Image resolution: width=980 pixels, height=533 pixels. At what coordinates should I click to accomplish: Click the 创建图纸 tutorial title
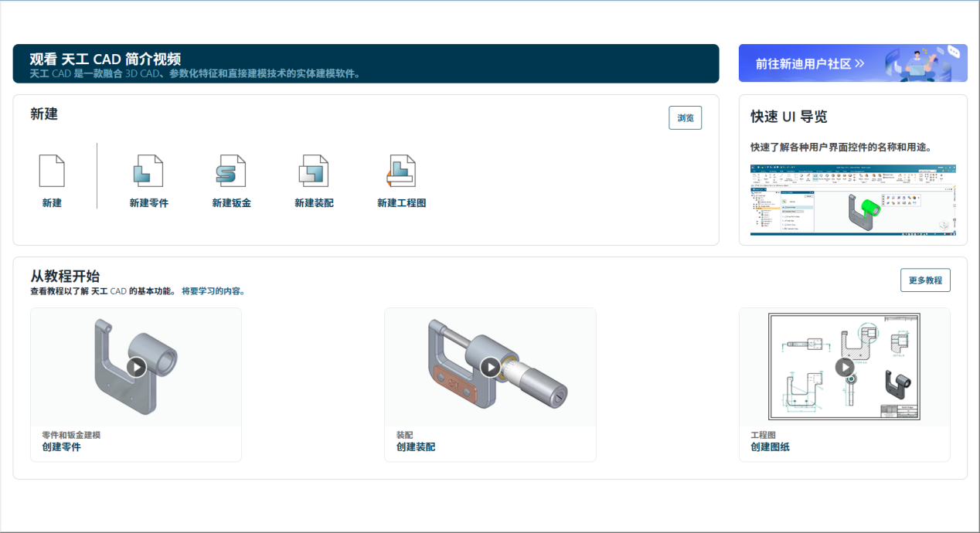(770, 447)
